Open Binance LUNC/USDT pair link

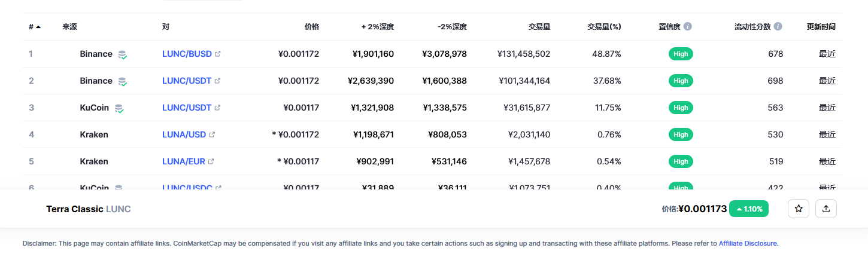[187, 81]
